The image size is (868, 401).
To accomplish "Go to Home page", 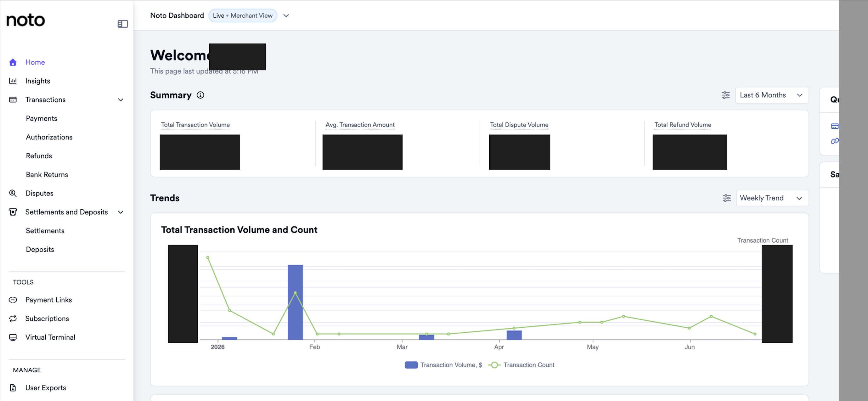I will pos(35,62).
